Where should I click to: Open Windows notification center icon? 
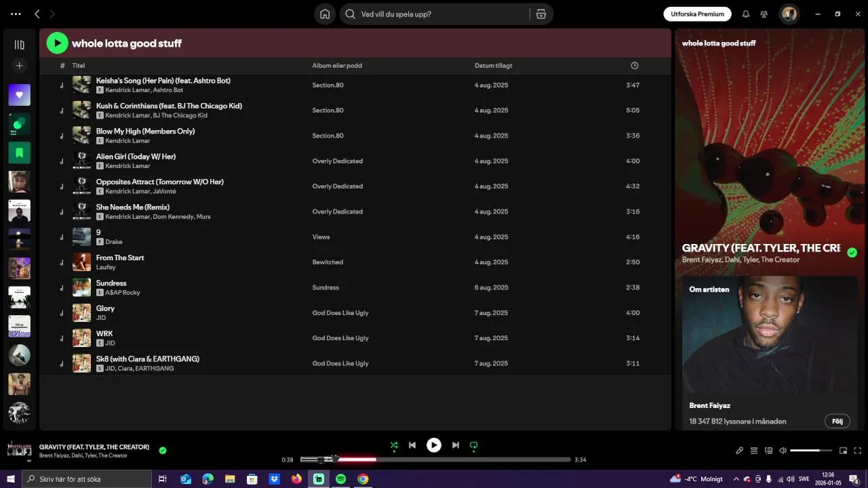[854, 479]
